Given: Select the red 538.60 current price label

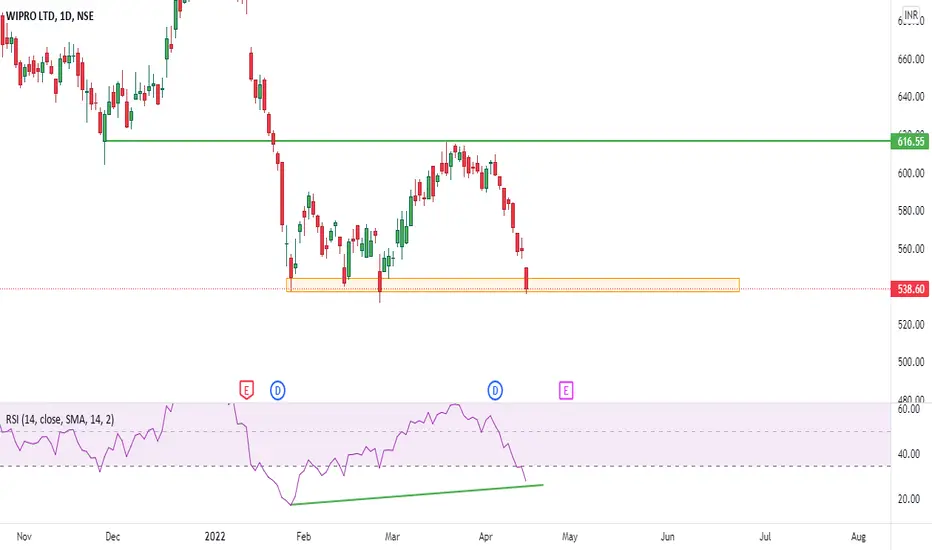Looking at the screenshot, I should click(910, 289).
